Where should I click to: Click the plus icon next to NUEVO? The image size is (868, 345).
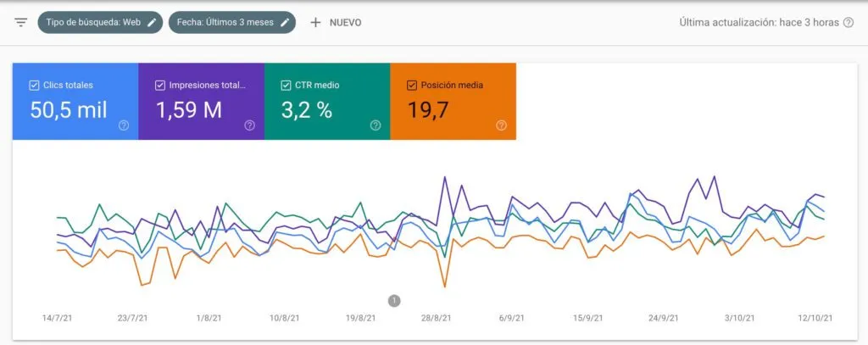click(315, 23)
